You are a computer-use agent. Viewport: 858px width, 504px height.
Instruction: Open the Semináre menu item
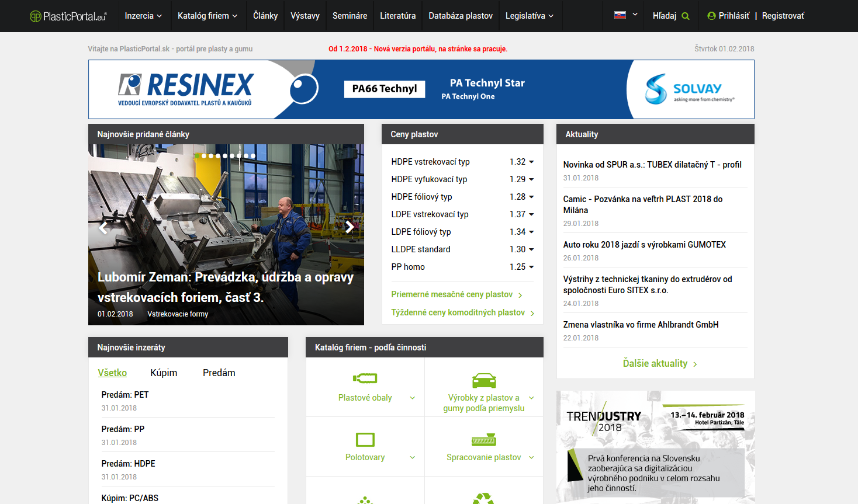pos(350,16)
